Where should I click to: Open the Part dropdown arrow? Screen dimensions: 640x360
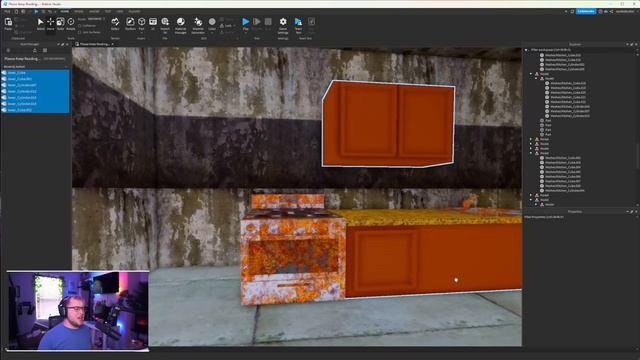(141, 32)
